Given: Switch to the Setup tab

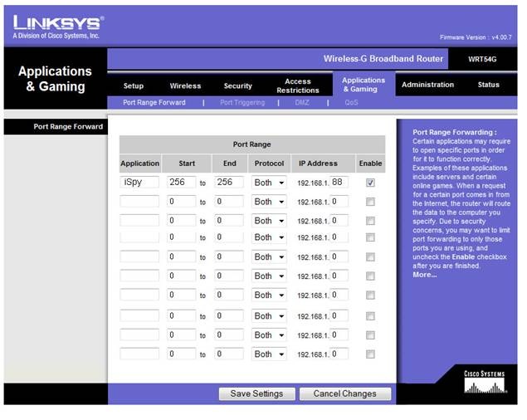Looking at the screenshot, I should [134, 85].
